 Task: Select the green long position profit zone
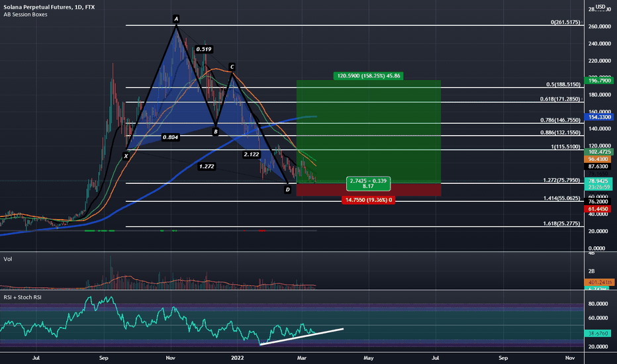[x=368, y=132]
